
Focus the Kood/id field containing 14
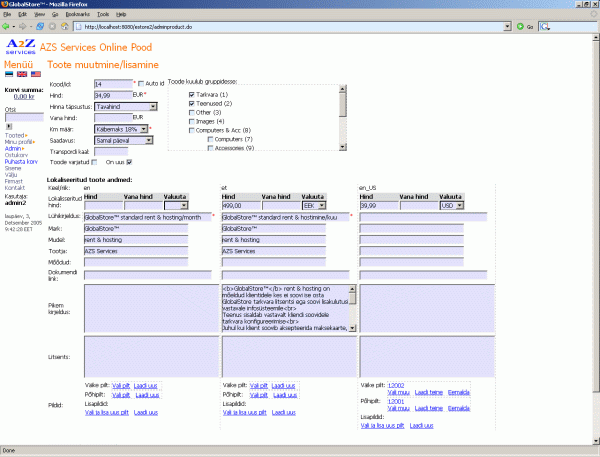click(113, 84)
